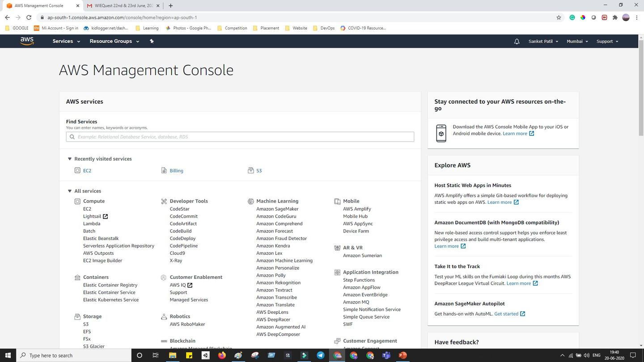
Task: Open the Sanket Patil account dropdown
Action: tap(543, 41)
